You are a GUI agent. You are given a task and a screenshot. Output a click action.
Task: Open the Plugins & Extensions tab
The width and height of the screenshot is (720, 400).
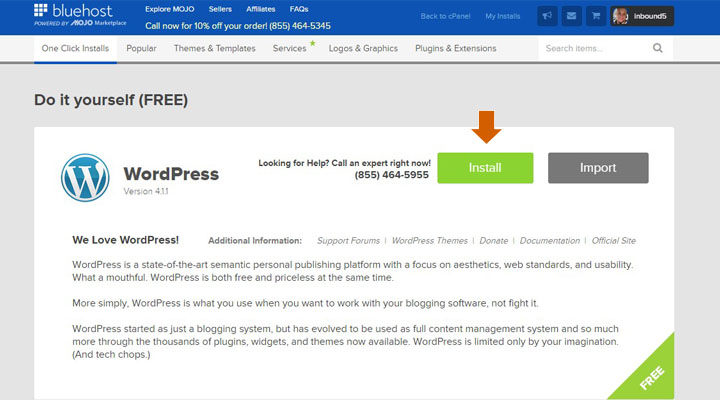456,48
